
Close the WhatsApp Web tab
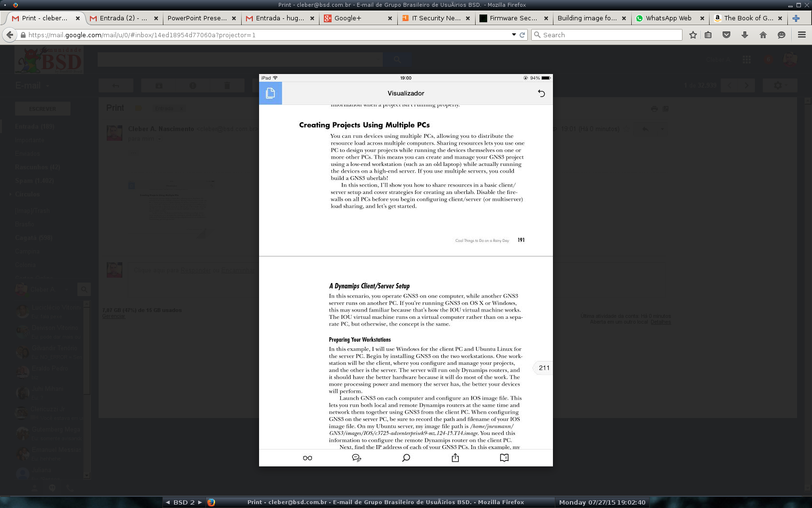pos(702,18)
